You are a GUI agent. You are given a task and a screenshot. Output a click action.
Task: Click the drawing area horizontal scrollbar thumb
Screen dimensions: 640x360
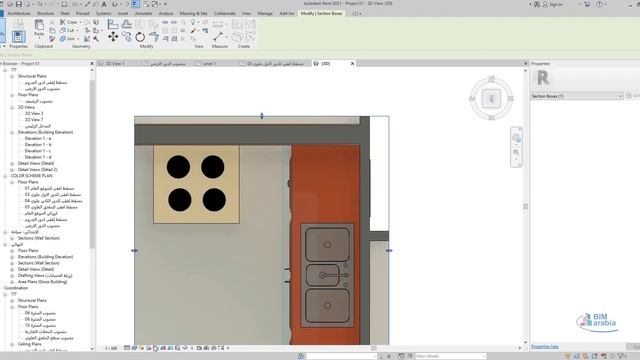pyautogui.click(x=373, y=348)
